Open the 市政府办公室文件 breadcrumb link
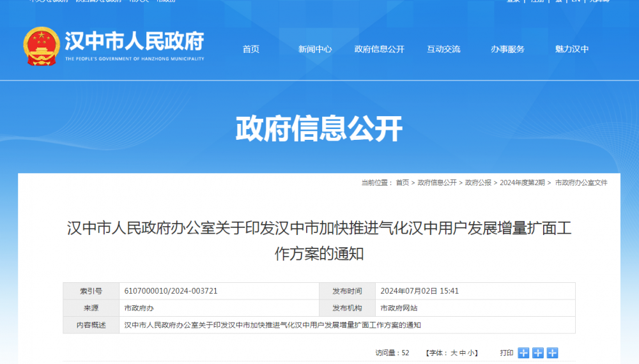The width and height of the screenshot is (639, 364). [581, 183]
